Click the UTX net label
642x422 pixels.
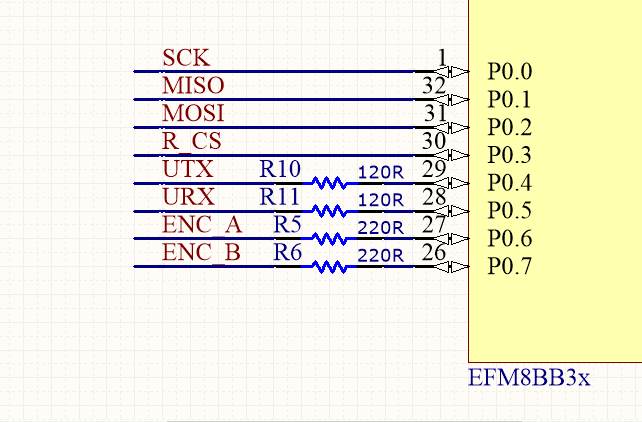(x=187, y=169)
